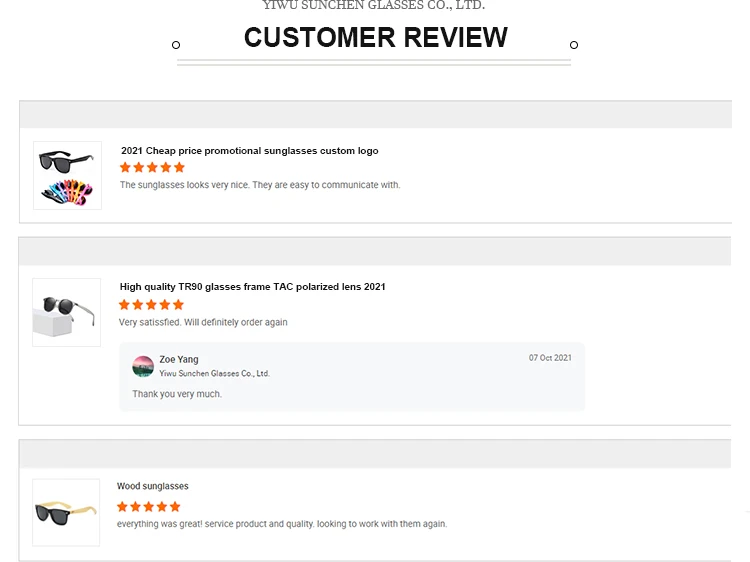Click the black promotional sunglasses thumbnail

pos(67,174)
